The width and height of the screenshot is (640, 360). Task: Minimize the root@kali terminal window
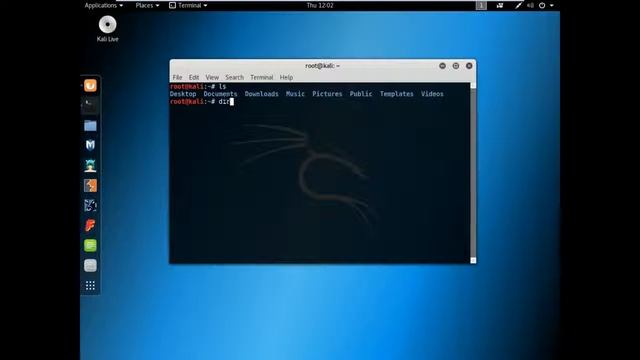point(442,66)
